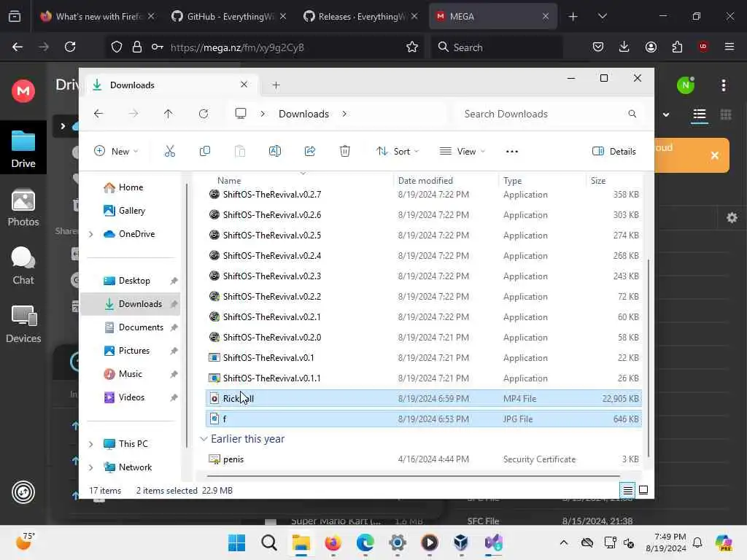747x560 pixels.
Task: Click the MEGA settings gear icon
Action: pos(732,218)
